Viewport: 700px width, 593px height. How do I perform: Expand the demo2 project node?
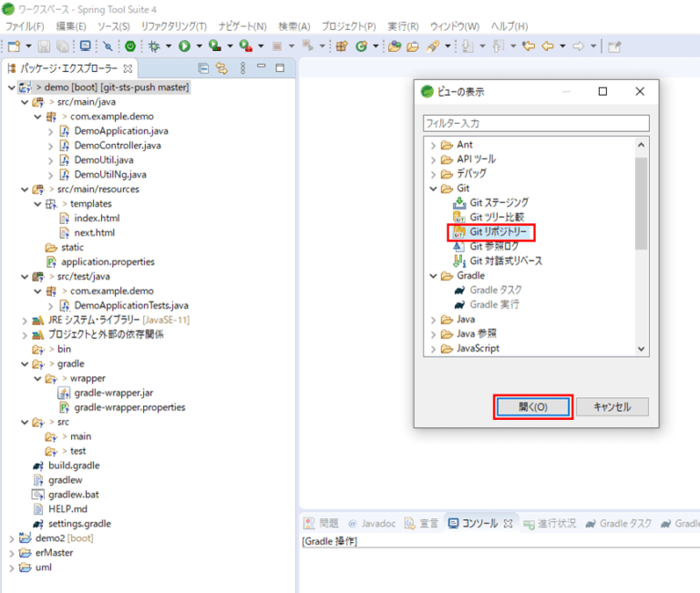point(11,538)
